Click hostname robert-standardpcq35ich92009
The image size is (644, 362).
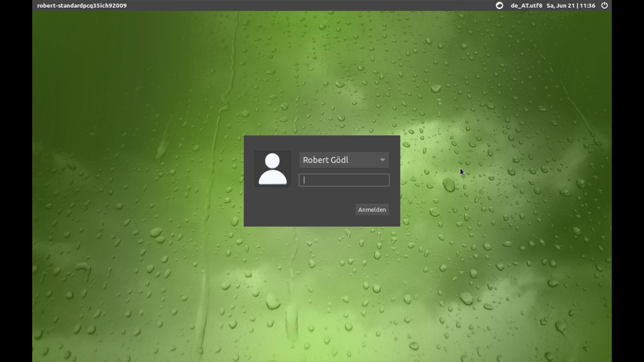point(82,6)
